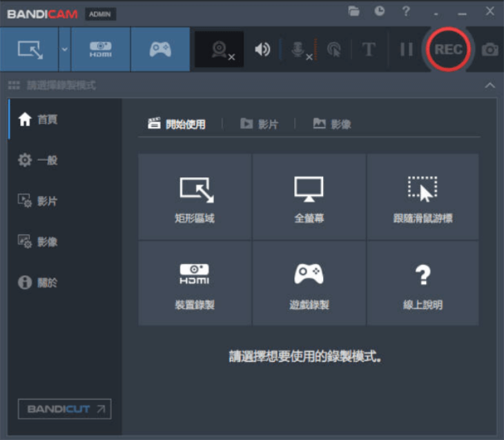The image size is (504, 440).
Task: Choose 矩形區域 rectangle area tile
Action: pyautogui.click(x=195, y=197)
